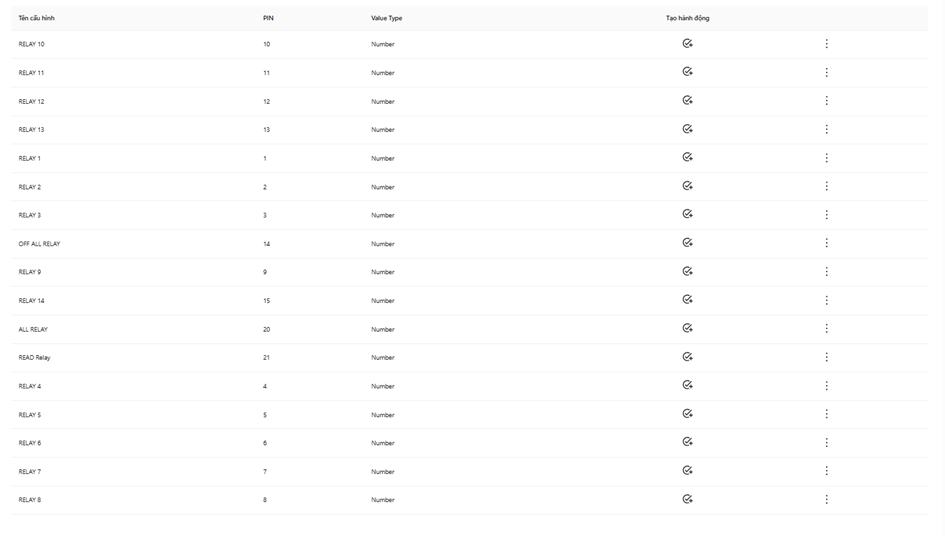Open more options for RELAY 1
Viewport: 945px width, 536px height.
click(826, 158)
